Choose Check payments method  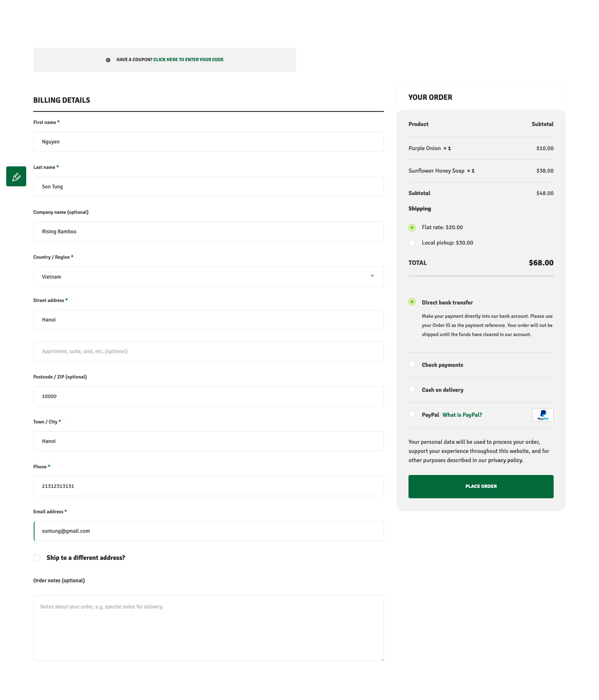412,364
